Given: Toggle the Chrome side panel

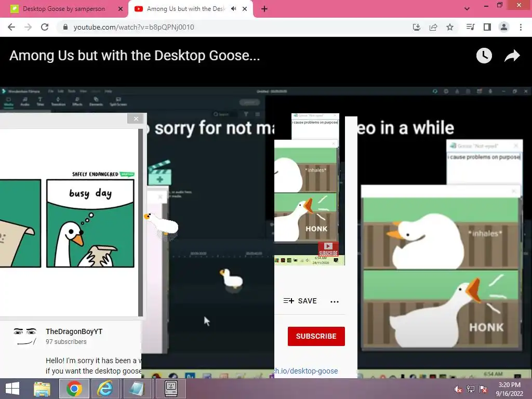Looking at the screenshot, I should [487, 27].
